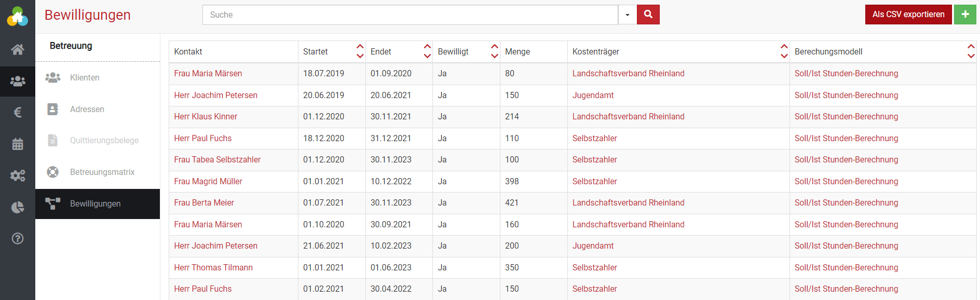Open the calendar icon in sidebar
980x300 pixels.
(x=18, y=144)
